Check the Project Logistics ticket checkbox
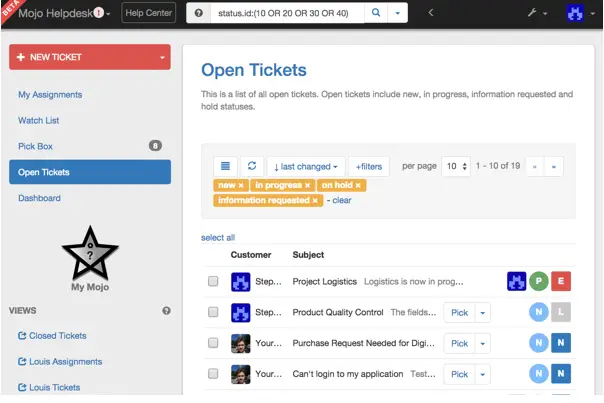 tap(213, 281)
